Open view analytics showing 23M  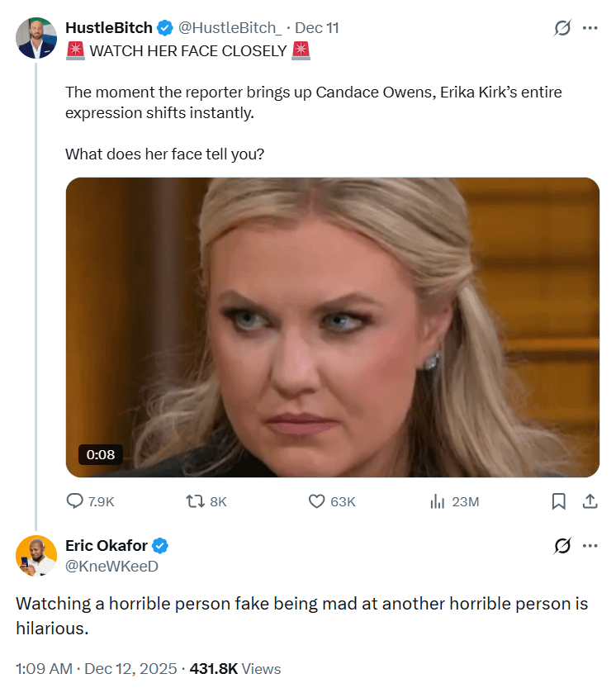(x=438, y=501)
